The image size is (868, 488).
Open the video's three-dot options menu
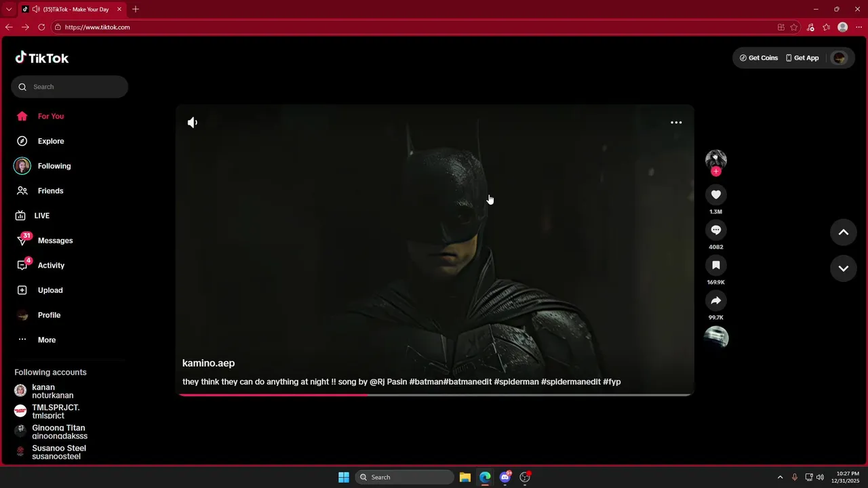pyautogui.click(x=676, y=123)
